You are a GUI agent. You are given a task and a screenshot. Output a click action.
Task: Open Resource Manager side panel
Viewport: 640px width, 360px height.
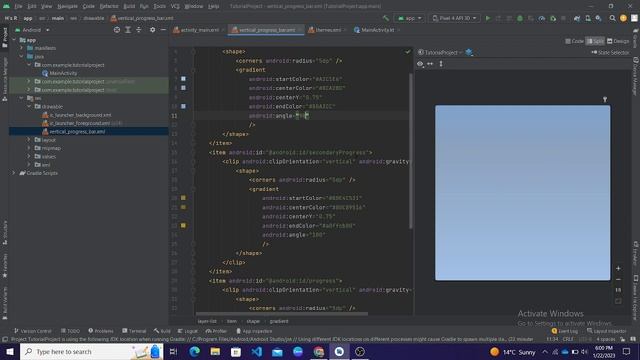tap(5, 79)
